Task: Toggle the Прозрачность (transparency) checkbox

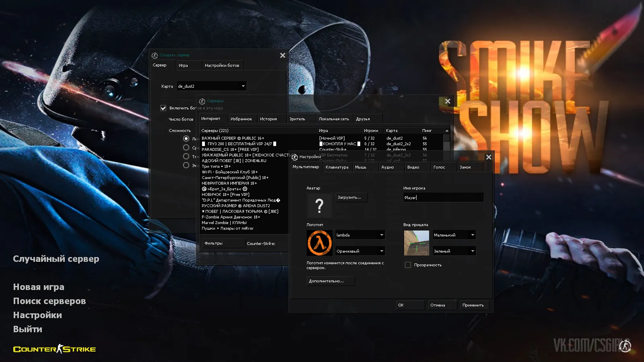Action: [408, 265]
